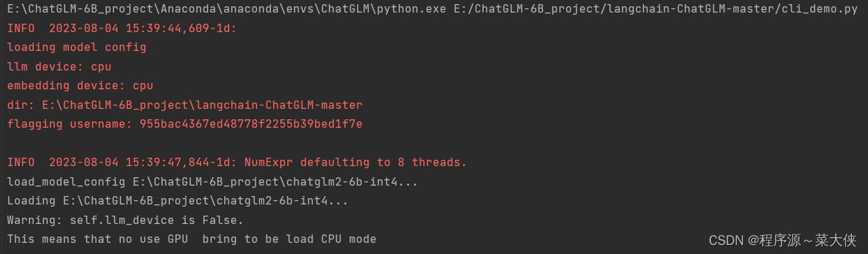Click the empty line between log blocks
The height and width of the screenshot is (254, 868).
434,143
